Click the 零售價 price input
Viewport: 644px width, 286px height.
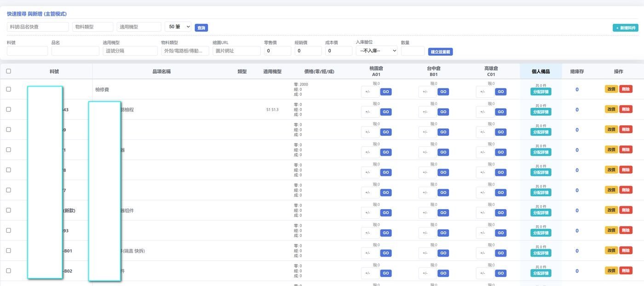click(277, 51)
